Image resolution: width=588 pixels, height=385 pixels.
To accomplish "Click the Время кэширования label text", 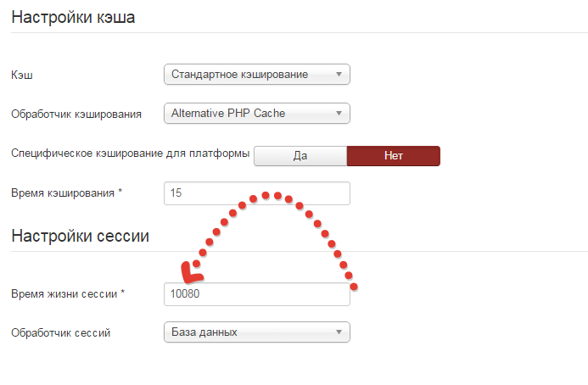I will tap(67, 193).
